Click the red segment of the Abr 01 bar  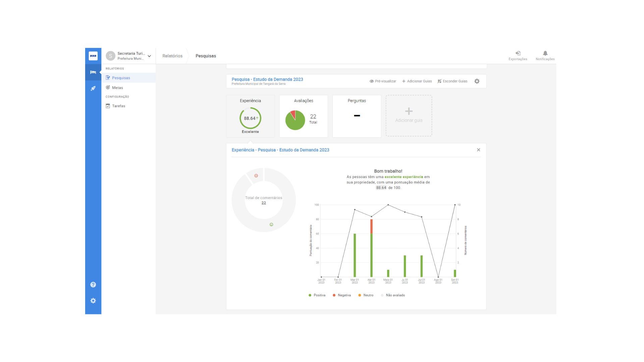click(x=371, y=227)
